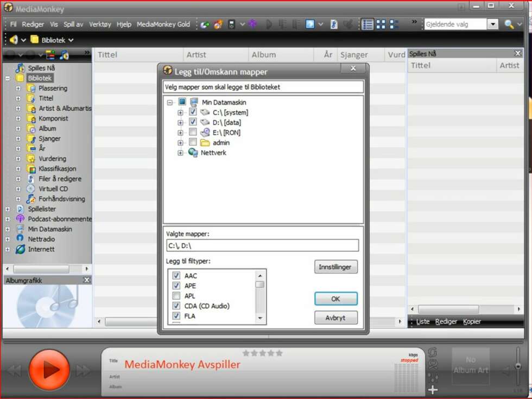Image resolution: width=532 pixels, height=399 pixels.
Task: Toggle repeat icon in the player
Action: [433, 353]
